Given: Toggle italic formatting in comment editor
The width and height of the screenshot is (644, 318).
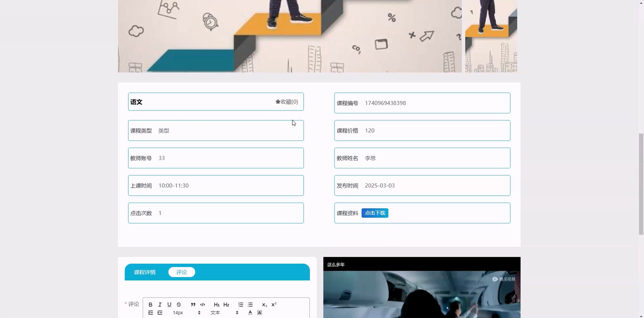Looking at the screenshot, I should 160,305.
